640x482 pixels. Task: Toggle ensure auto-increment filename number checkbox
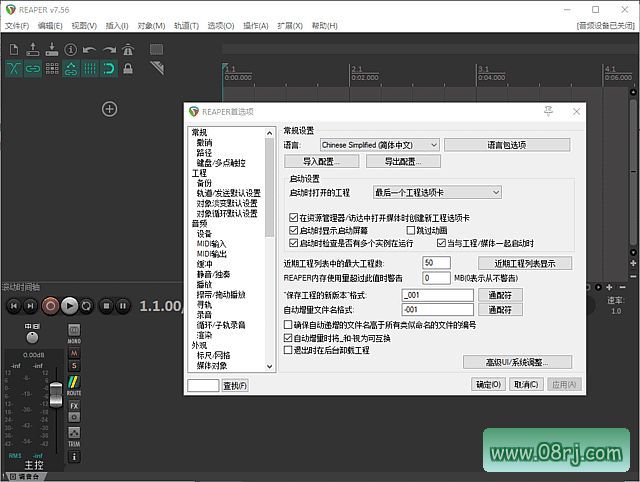(x=288, y=325)
